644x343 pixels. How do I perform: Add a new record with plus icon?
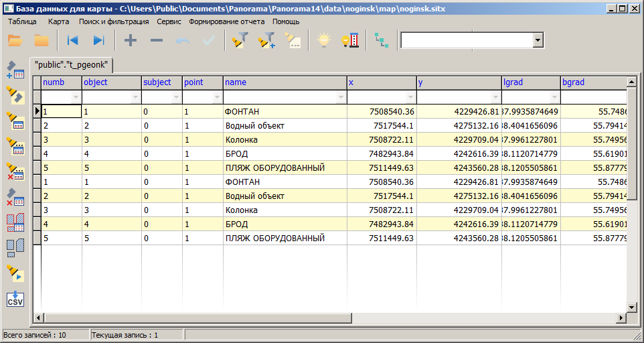(x=131, y=41)
